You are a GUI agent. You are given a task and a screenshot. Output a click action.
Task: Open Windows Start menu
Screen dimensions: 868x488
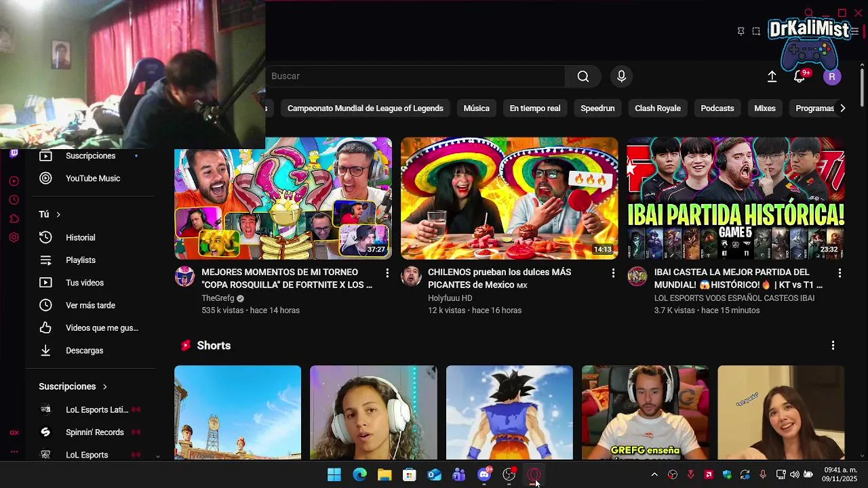click(334, 475)
